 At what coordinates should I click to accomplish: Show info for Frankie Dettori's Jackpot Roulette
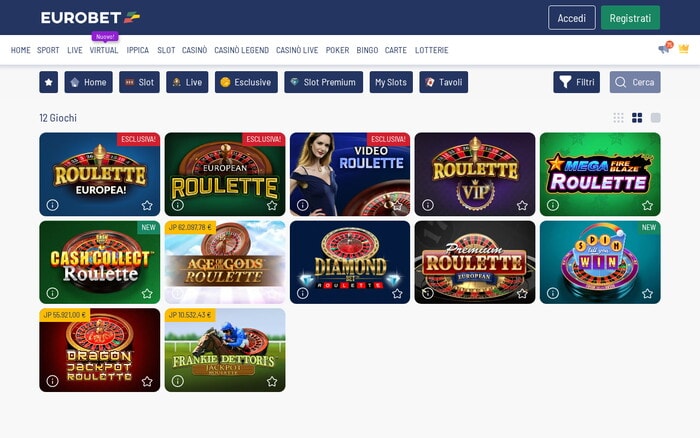pyautogui.click(x=178, y=381)
